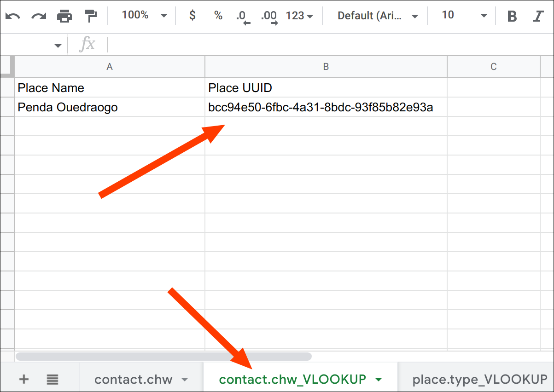Open the font size 10 dropdown
The height and width of the screenshot is (392, 554).
[464, 16]
